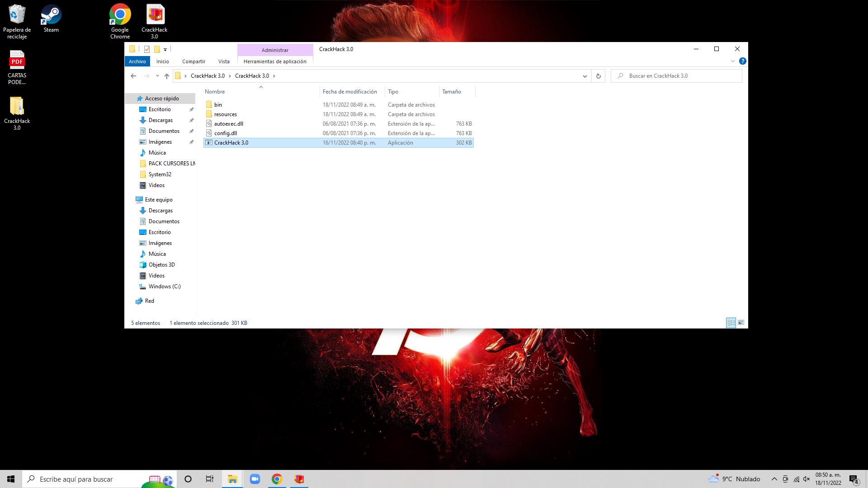The image size is (868, 488).
Task: Click CrackHack 3.0 parent breadcrumb in address bar
Action: tap(208, 76)
